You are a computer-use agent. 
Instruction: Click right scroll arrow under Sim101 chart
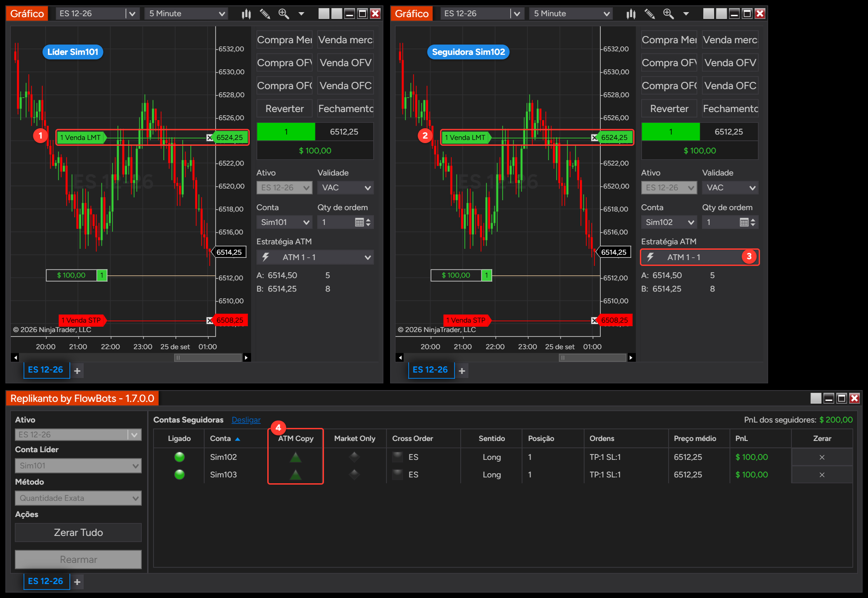pos(246,358)
